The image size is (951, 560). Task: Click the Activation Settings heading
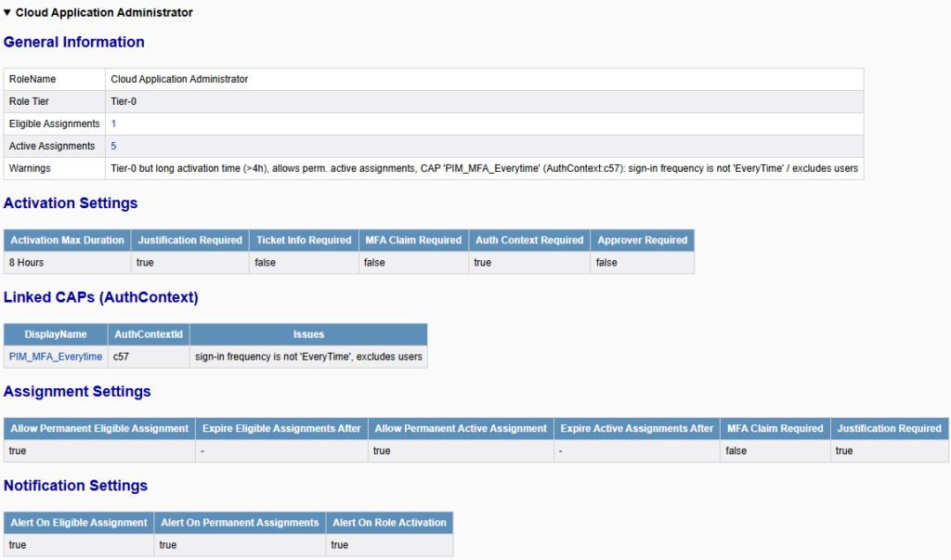tap(71, 203)
